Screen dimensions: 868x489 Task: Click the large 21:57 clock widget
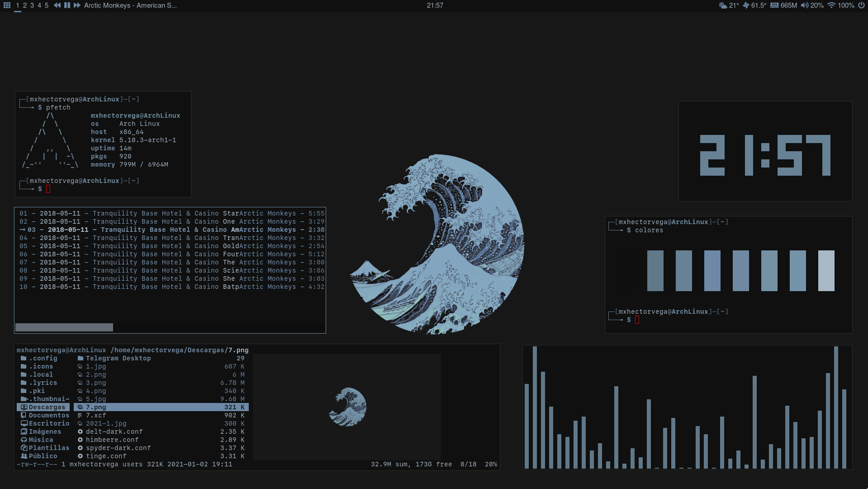[x=765, y=155]
